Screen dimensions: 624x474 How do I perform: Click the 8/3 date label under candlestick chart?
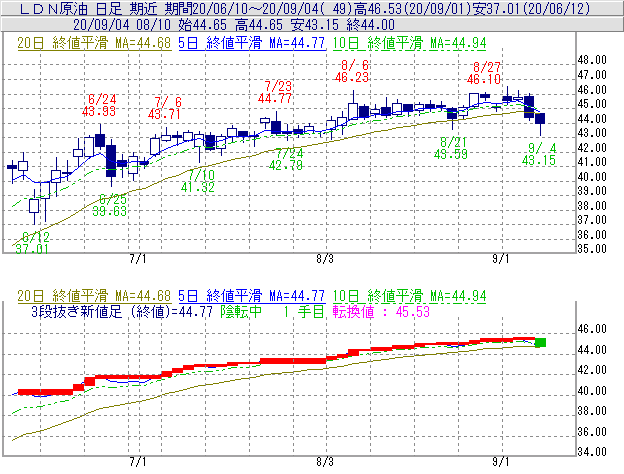(x=325, y=259)
